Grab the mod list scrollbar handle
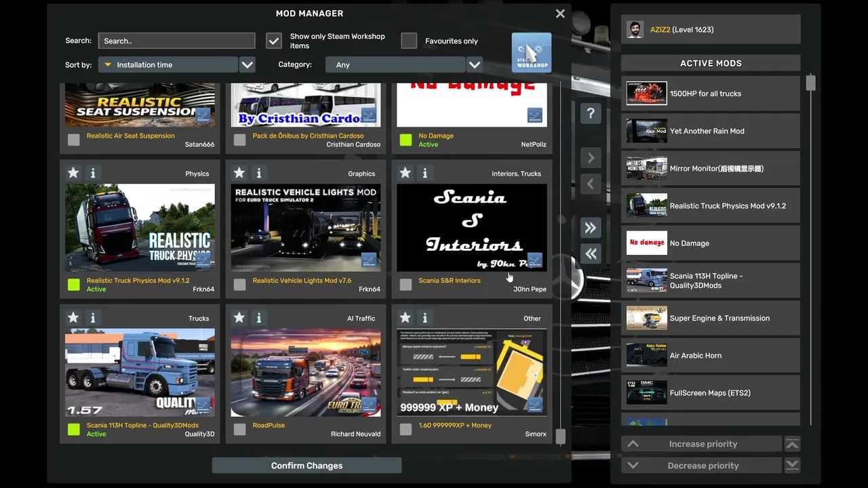This screenshot has height=488, width=868. pyautogui.click(x=560, y=436)
